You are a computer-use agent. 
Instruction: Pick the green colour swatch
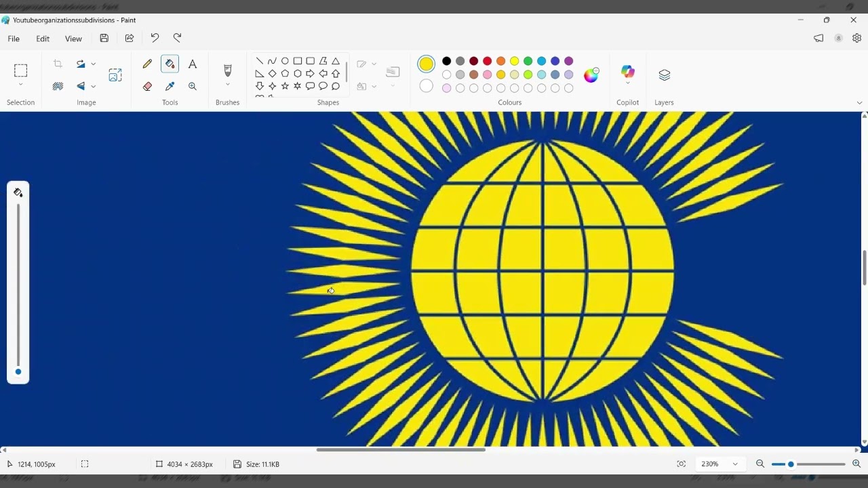point(528,61)
